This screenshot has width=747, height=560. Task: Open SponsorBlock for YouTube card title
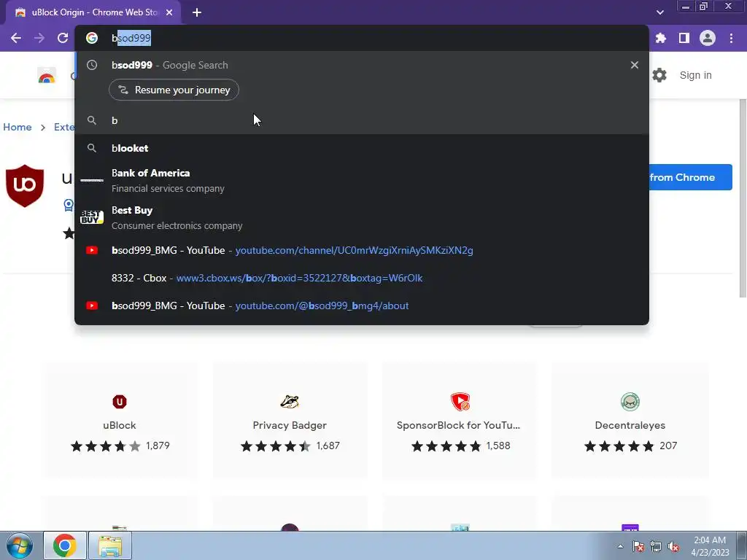458,425
